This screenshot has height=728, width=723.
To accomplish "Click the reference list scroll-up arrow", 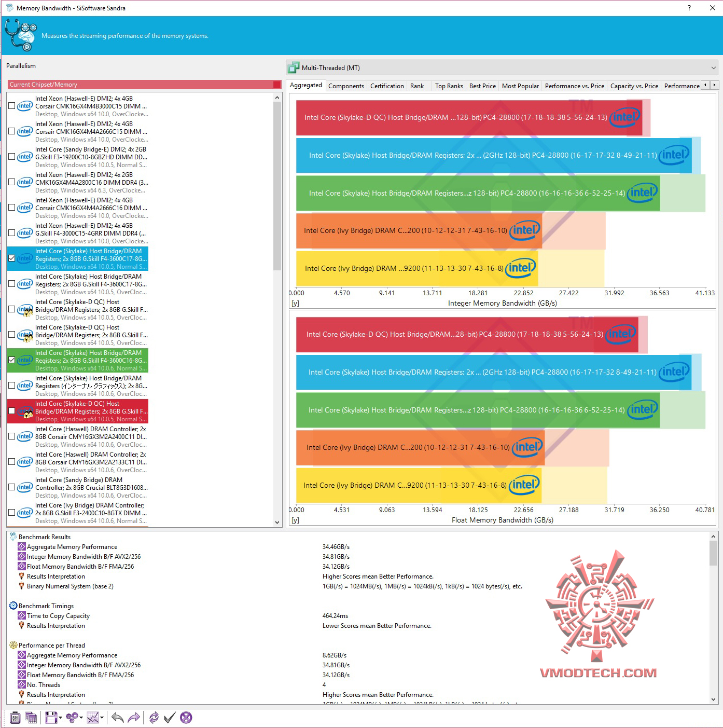I will (277, 98).
